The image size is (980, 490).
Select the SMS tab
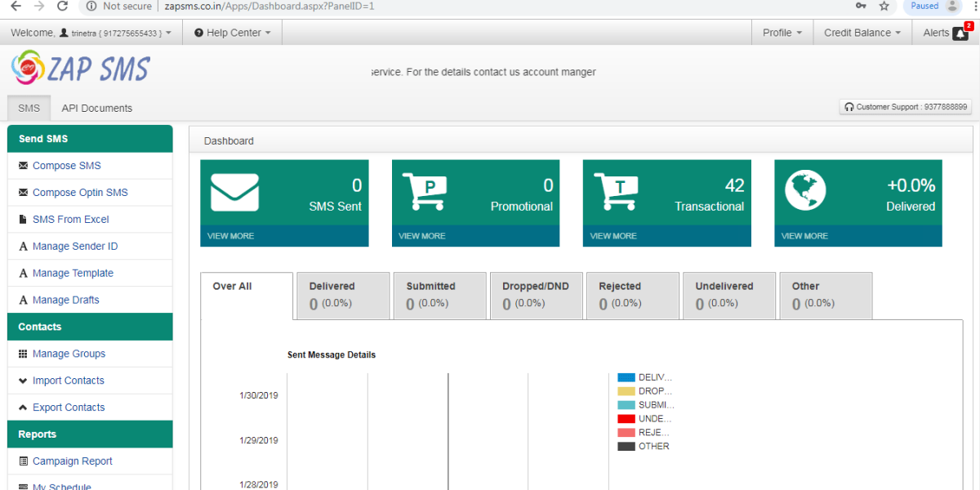(29, 108)
